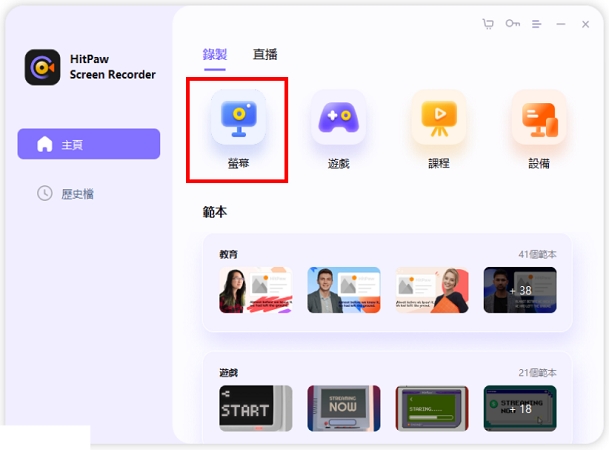The image size is (609, 450).
Task: Go to 主頁 in the sidebar
Action: (x=89, y=144)
